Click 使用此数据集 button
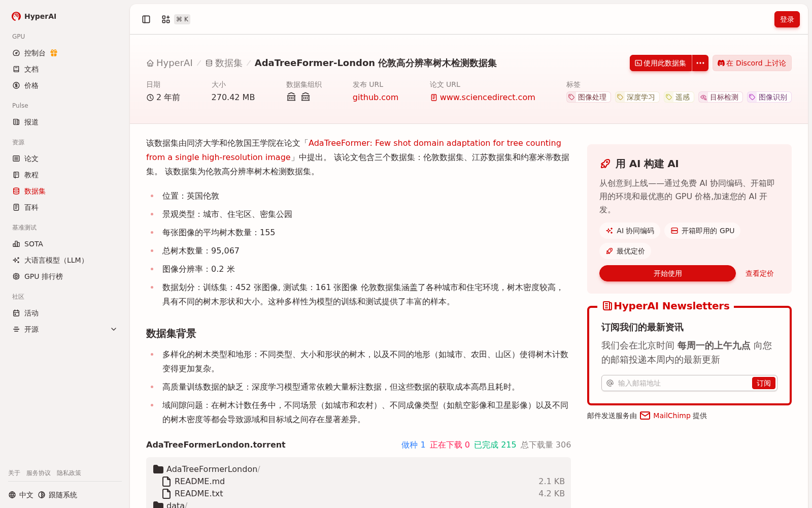The height and width of the screenshot is (508, 812). [x=661, y=63]
